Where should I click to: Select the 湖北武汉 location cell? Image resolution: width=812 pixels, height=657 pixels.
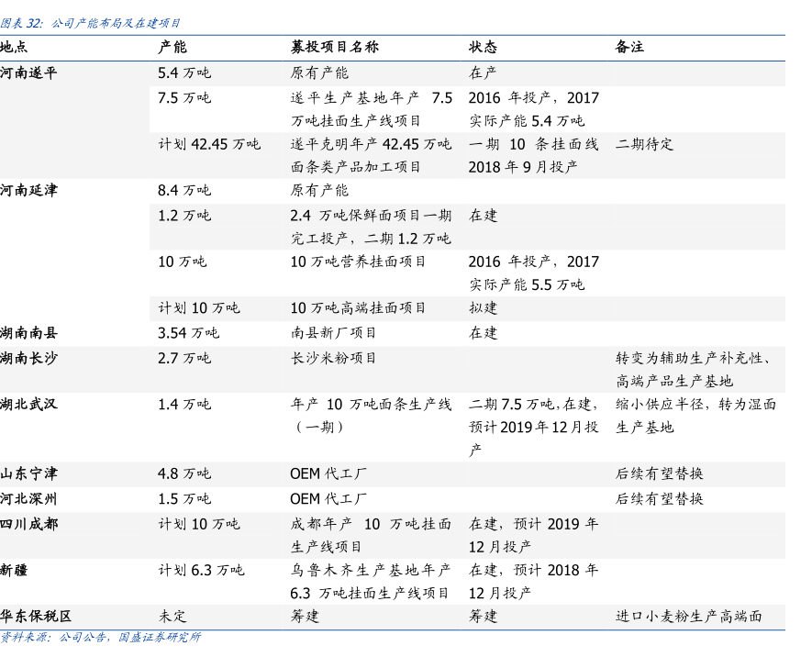28,404
